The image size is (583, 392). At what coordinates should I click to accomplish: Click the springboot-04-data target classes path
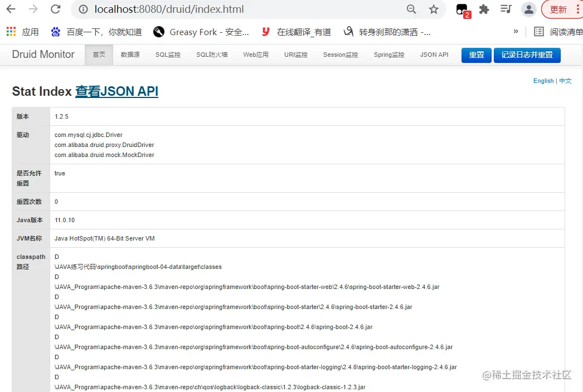138,267
